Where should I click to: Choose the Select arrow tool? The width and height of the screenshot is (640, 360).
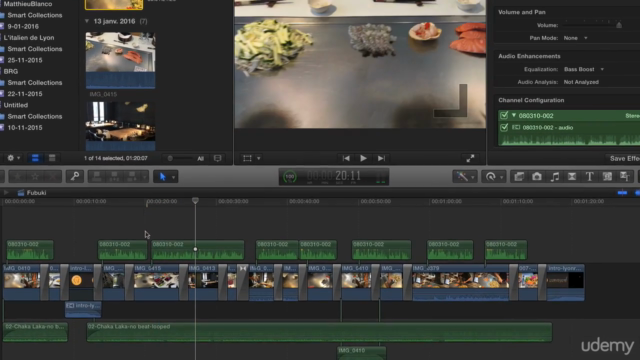click(x=162, y=176)
